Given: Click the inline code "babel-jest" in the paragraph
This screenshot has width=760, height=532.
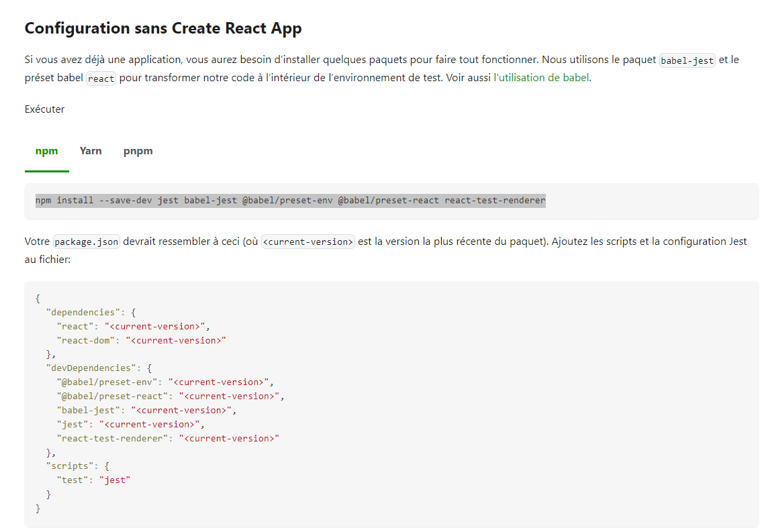Looking at the screenshot, I should coord(687,60).
